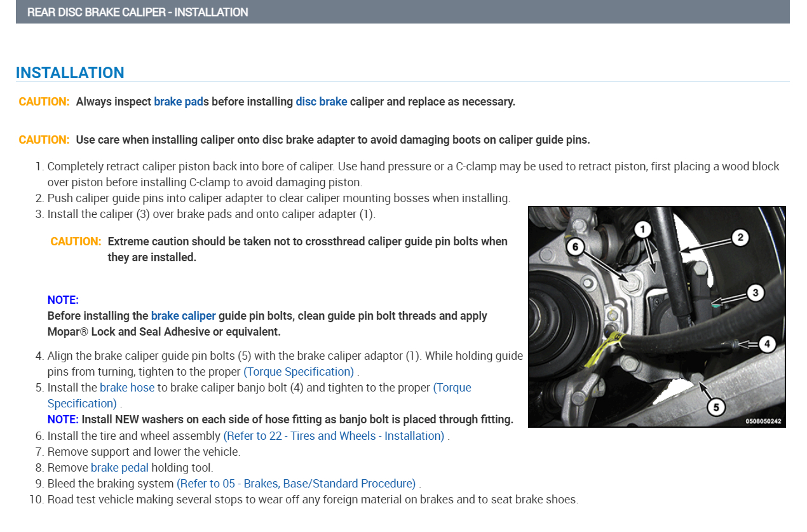
Task: Click the blue NOTE label above the brake caliper note
Action: (63, 300)
